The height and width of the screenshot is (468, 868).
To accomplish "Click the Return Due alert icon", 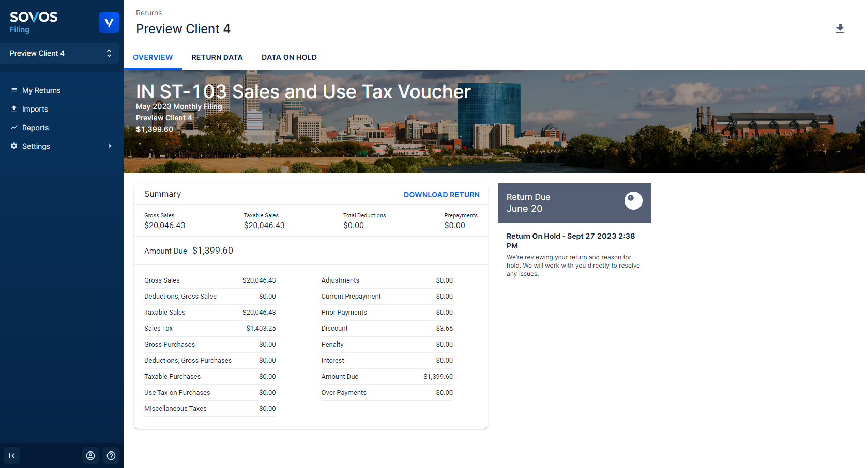I will pyautogui.click(x=633, y=200).
